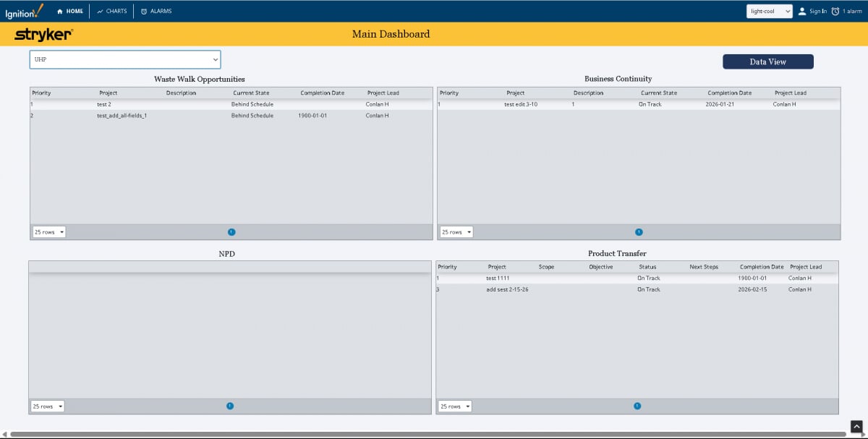Open the Business Continuity rows-per-page dropdown
Image resolution: width=868 pixels, height=439 pixels.
coord(457,232)
